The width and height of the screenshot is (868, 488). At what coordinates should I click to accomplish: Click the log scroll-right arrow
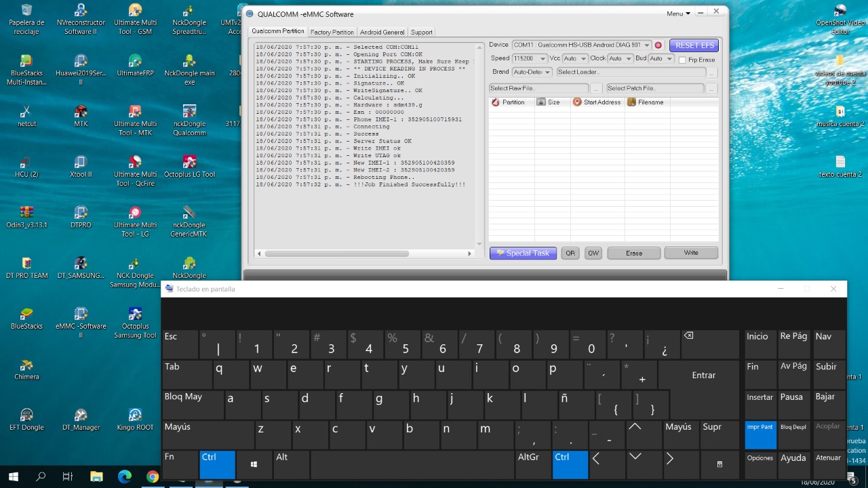[x=469, y=253]
